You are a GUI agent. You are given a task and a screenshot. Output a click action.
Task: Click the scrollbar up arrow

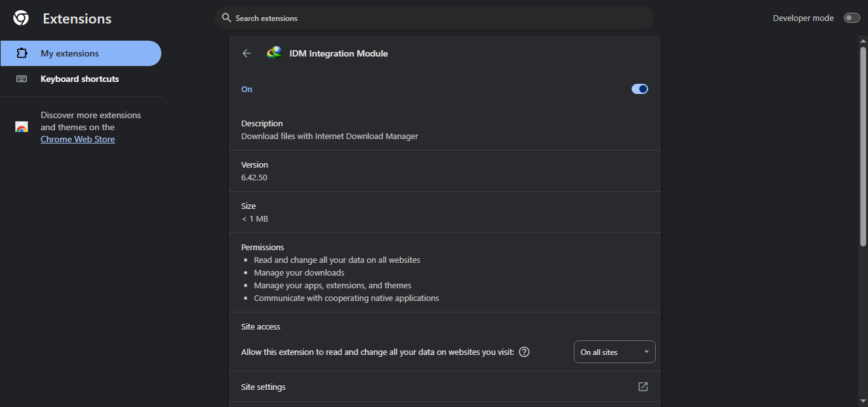tap(863, 41)
